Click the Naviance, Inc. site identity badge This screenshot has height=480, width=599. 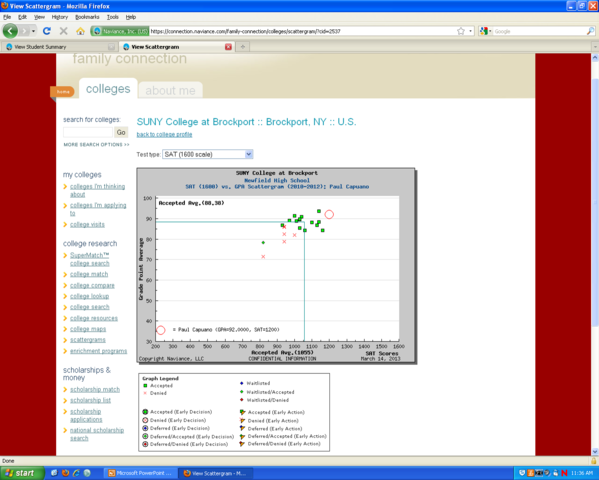click(x=120, y=31)
